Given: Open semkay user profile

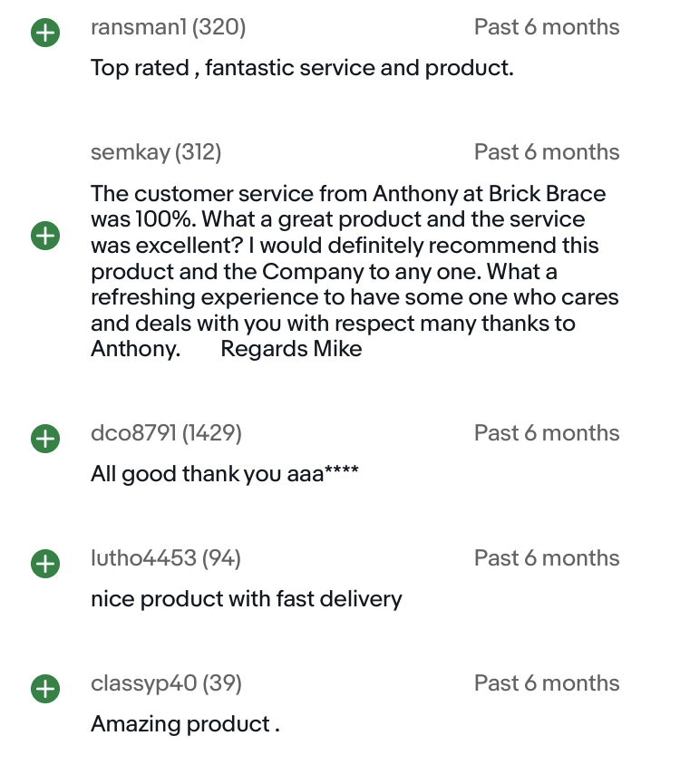Looking at the screenshot, I should [x=130, y=152].
